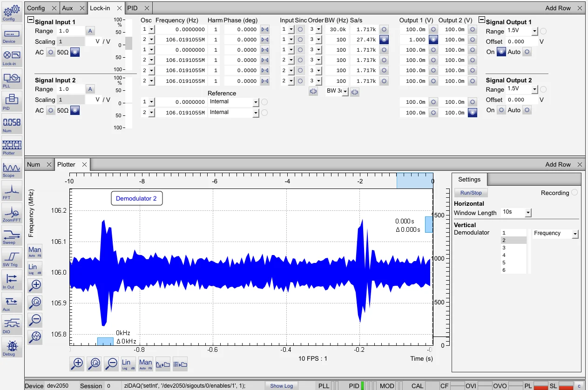Screen dimensions: 588x390
Task: Open the SW Trig sidebar icon
Action: tap(11, 258)
